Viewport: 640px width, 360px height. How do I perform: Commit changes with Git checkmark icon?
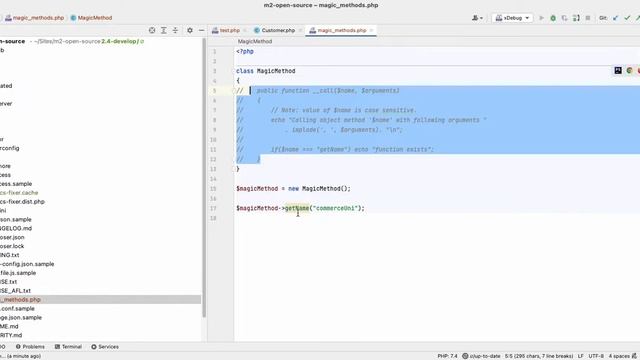[627, 18]
